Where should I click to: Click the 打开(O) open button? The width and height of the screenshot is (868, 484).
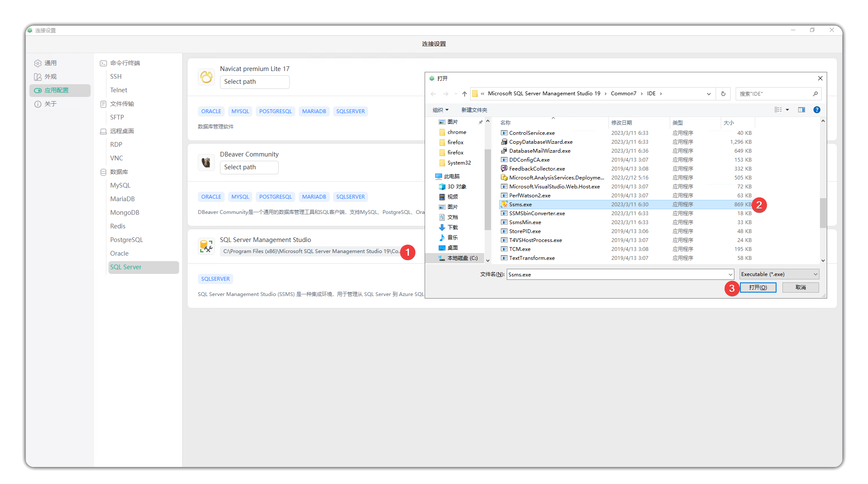click(758, 288)
